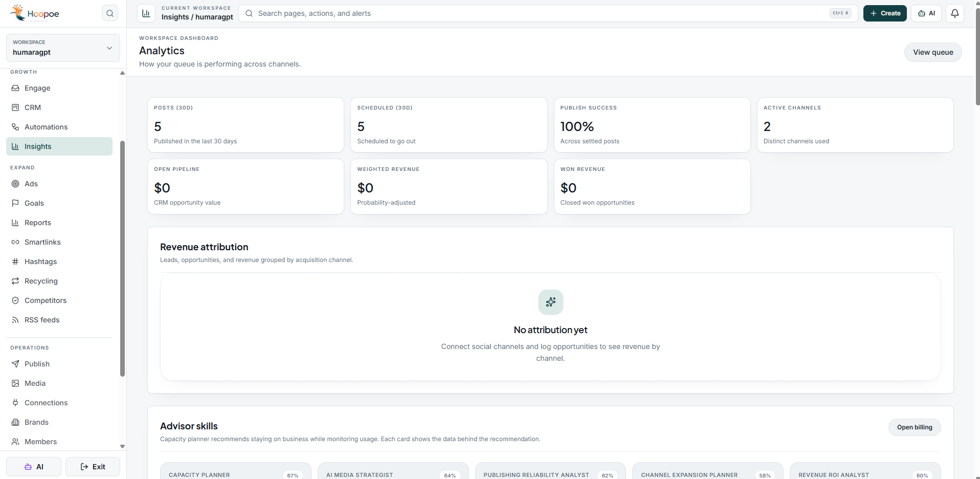Click the Posts (30D) stat card
The width and height of the screenshot is (980, 479).
coord(246,125)
